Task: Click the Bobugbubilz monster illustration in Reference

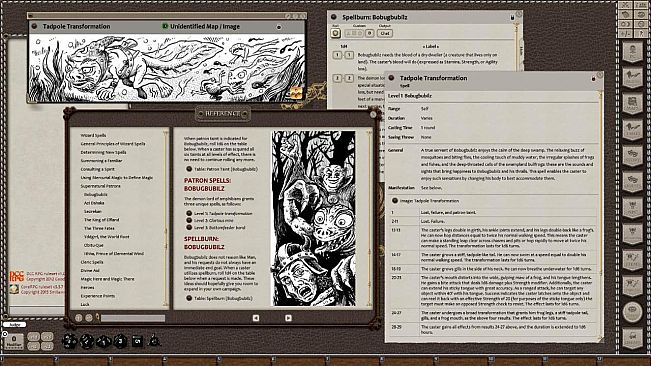Action: pyautogui.click(x=313, y=219)
